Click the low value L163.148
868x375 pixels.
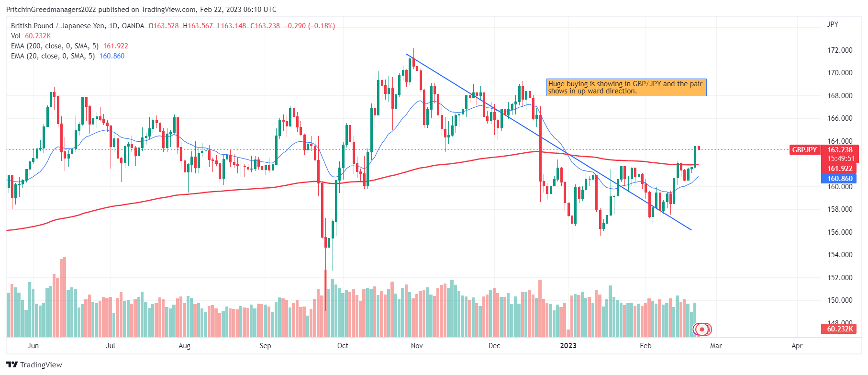(232, 26)
